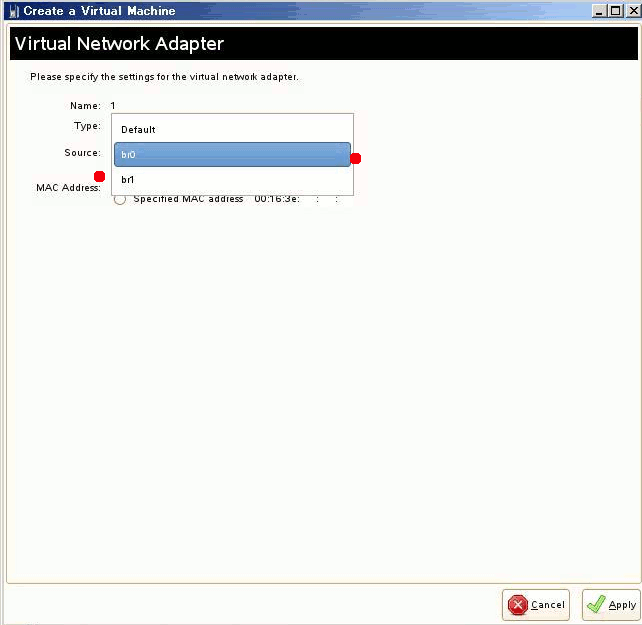Pick the br1 bridge entry
The height and width of the screenshot is (625, 642).
(232, 179)
